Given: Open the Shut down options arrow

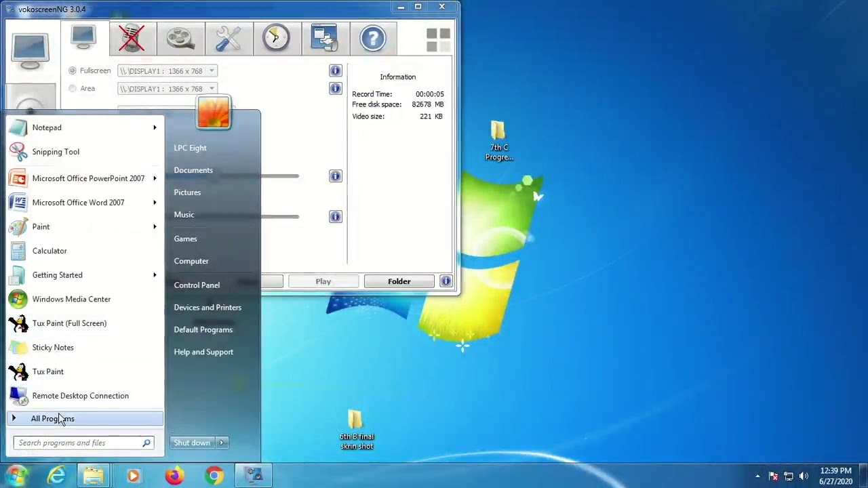Looking at the screenshot, I should click(221, 443).
